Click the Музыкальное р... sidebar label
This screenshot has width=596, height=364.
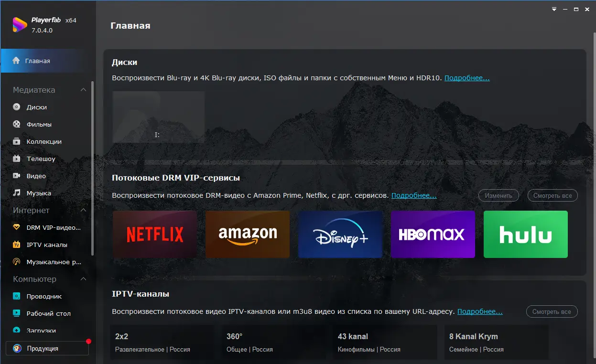click(x=54, y=262)
